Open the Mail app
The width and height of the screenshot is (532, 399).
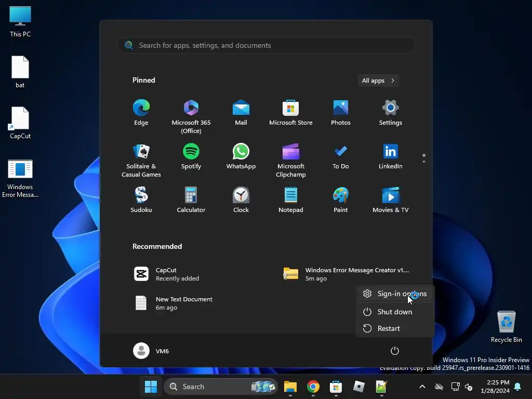[241, 113]
